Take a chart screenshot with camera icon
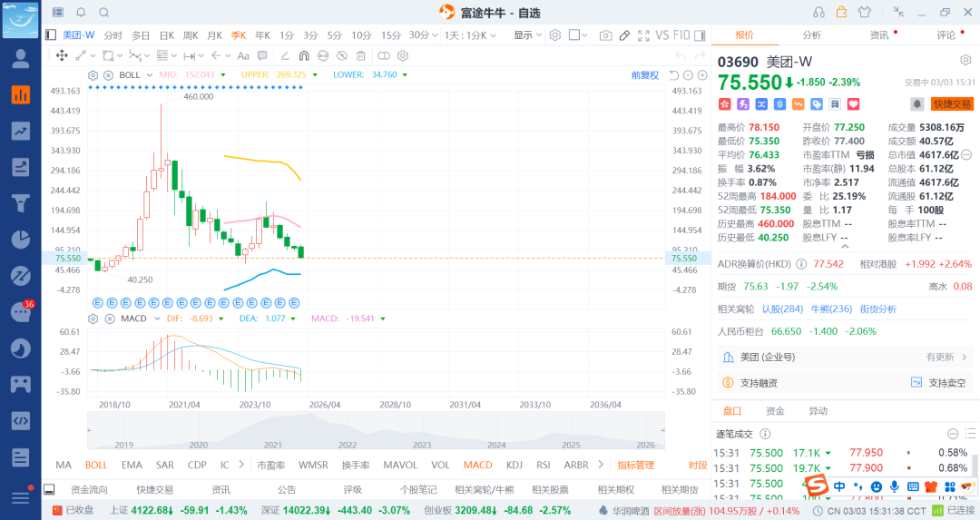 tap(605, 35)
